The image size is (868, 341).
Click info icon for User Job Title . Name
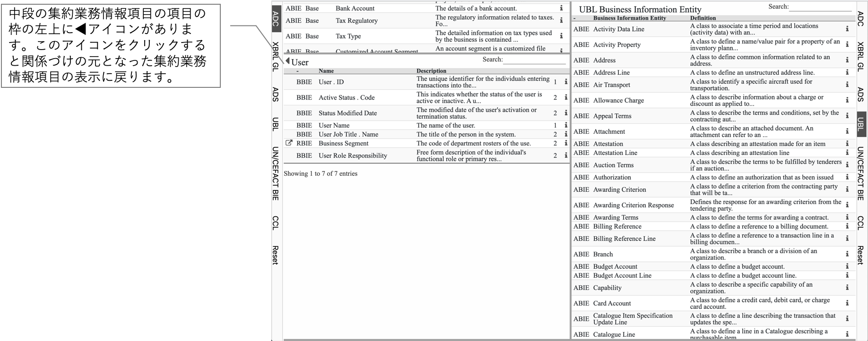point(565,134)
